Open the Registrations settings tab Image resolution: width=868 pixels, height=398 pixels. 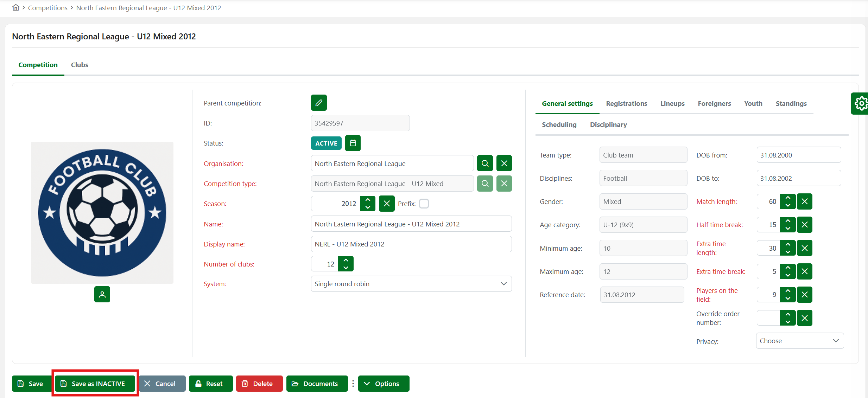[x=626, y=103]
